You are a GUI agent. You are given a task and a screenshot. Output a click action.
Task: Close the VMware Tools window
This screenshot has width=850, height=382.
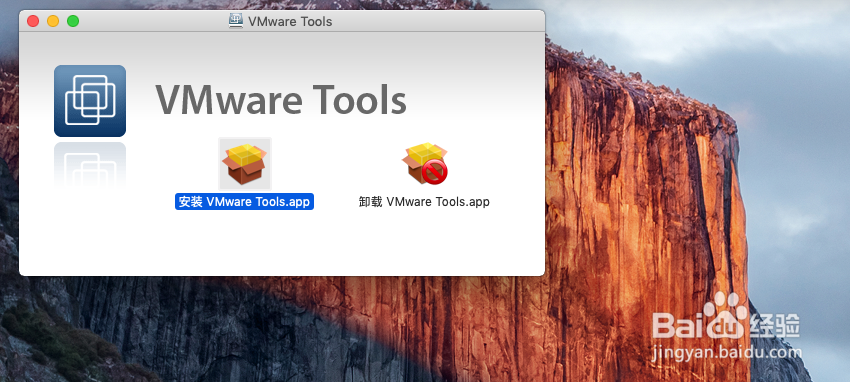point(33,21)
